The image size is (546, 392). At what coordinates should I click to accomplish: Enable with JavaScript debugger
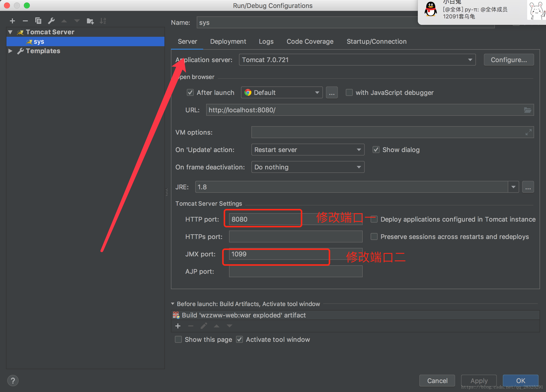(349, 93)
